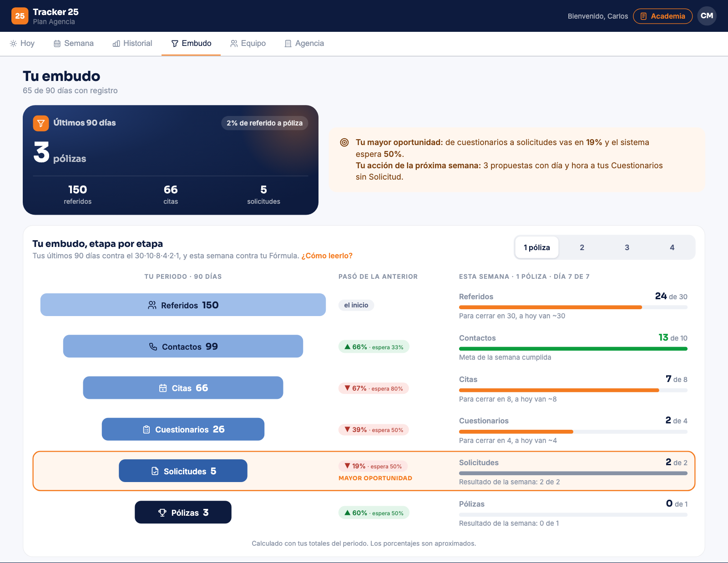Click the 60% espera 50% badge
The width and height of the screenshot is (728, 563).
coord(374,513)
